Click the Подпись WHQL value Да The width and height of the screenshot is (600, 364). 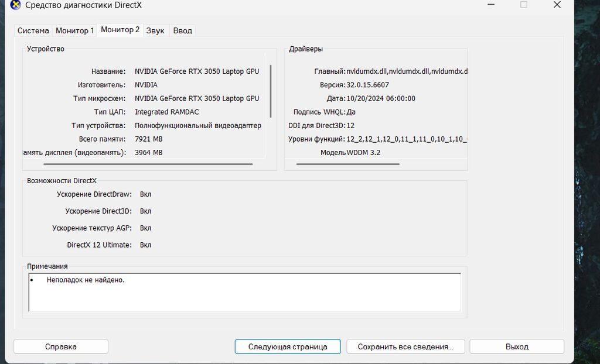pos(351,112)
